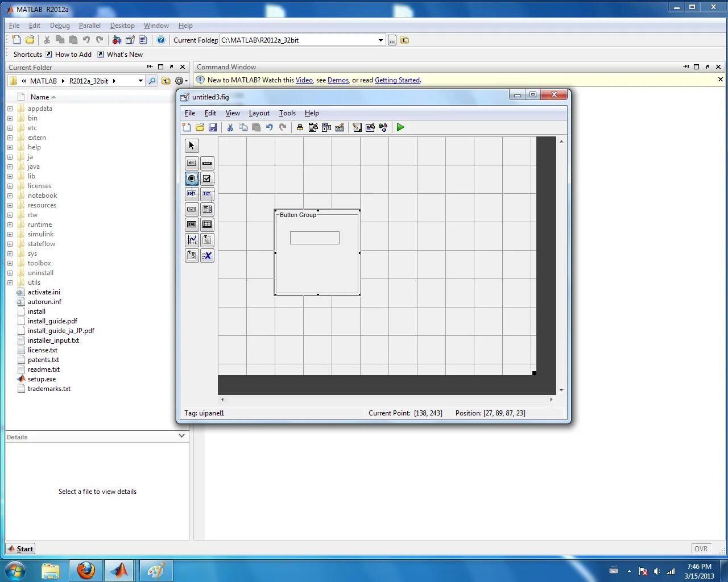The height and width of the screenshot is (582, 728).
Task: Open the View menu in GUIDE window
Action: pos(233,113)
